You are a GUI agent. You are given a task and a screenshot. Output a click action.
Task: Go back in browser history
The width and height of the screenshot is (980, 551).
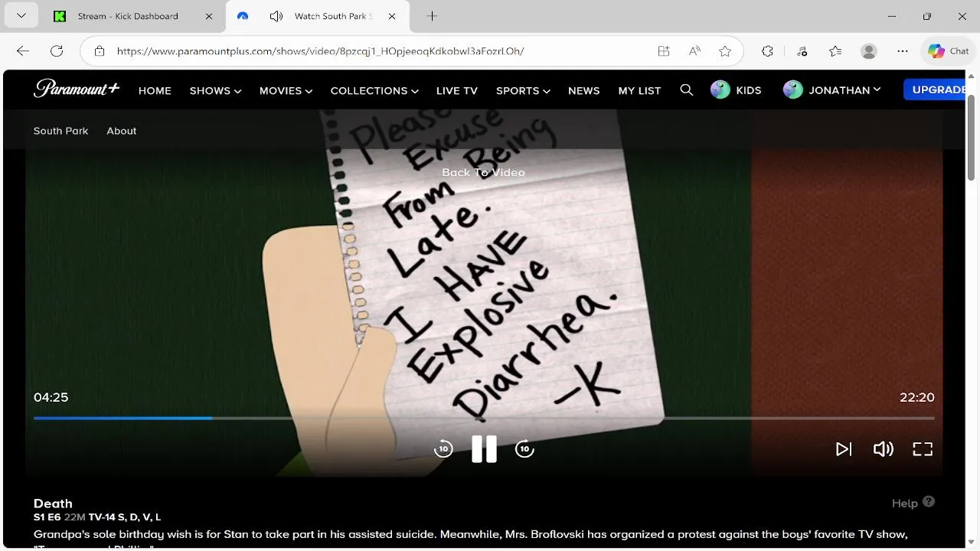pyautogui.click(x=23, y=51)
